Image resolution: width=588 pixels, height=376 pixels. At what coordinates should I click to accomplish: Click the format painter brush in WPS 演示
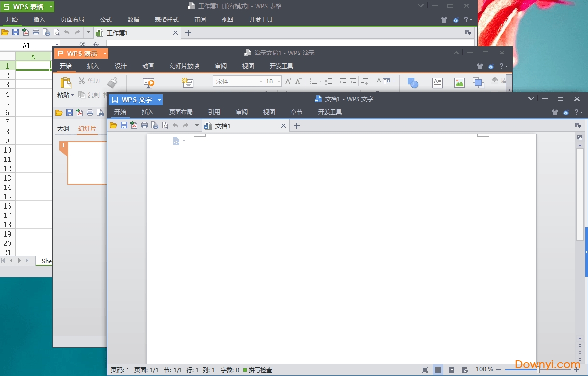pyautogui.click(x=112, y=82)
